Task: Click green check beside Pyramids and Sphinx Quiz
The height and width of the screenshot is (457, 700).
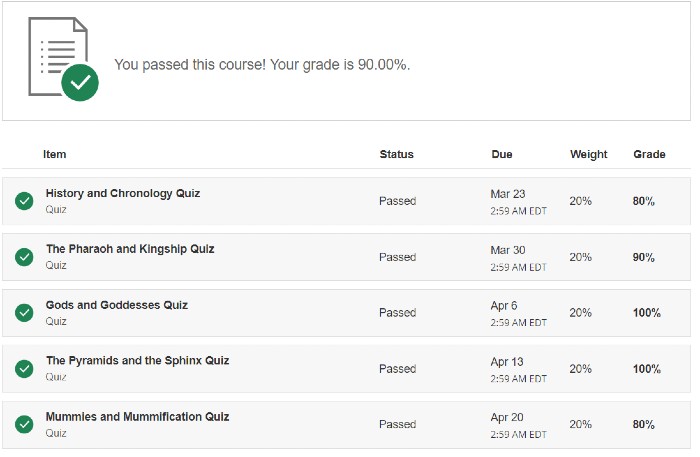Action: point(24,369)
